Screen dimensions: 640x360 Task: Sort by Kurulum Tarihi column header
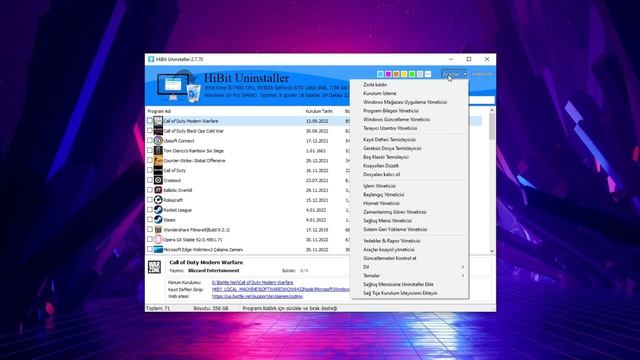319,111
